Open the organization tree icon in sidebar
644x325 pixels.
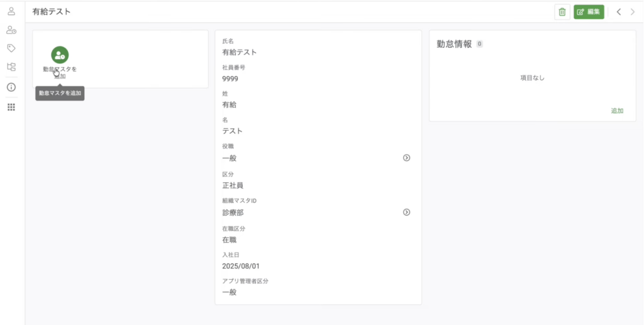[11, 67]
